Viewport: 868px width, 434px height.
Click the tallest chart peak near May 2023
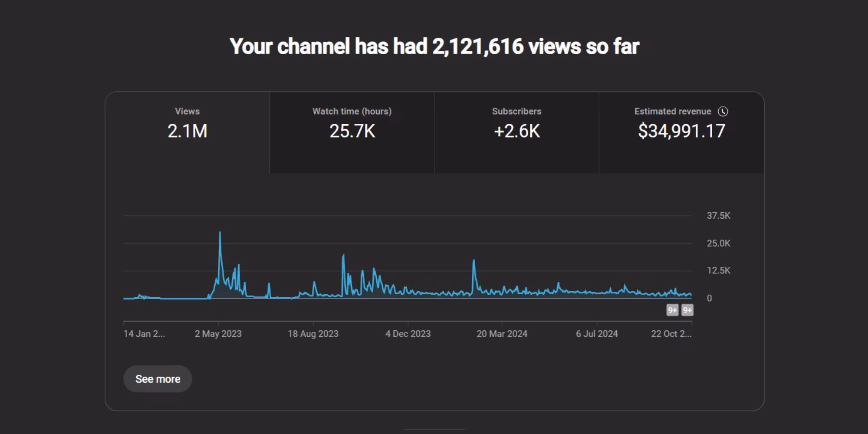point(220,233)
